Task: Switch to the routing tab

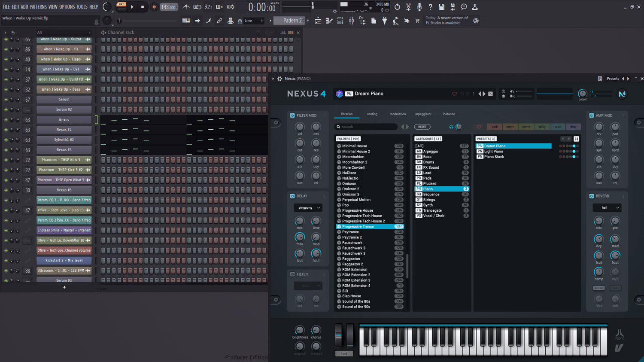Action: coord(372,114)
